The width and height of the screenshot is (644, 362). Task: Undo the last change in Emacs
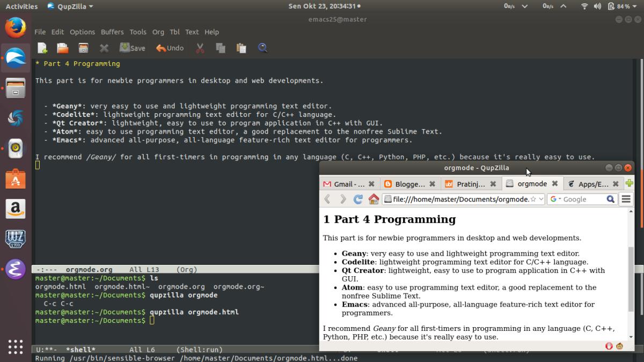pos(170,48)
